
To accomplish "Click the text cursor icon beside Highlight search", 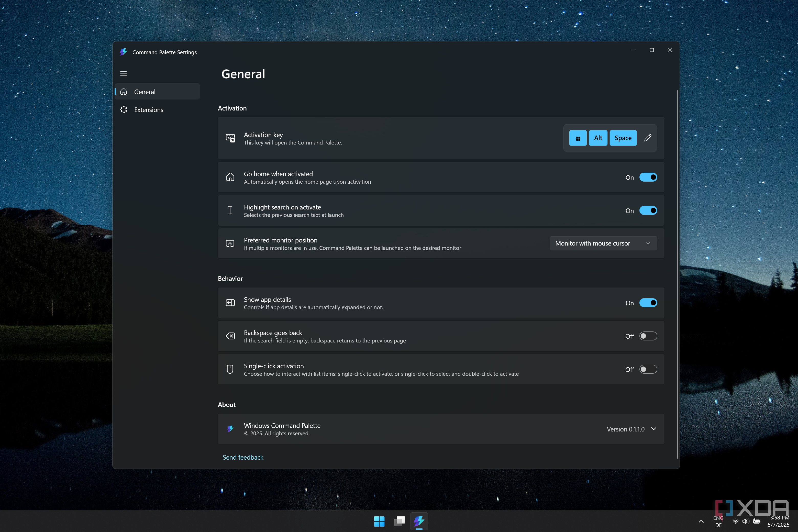I will 230,210.
